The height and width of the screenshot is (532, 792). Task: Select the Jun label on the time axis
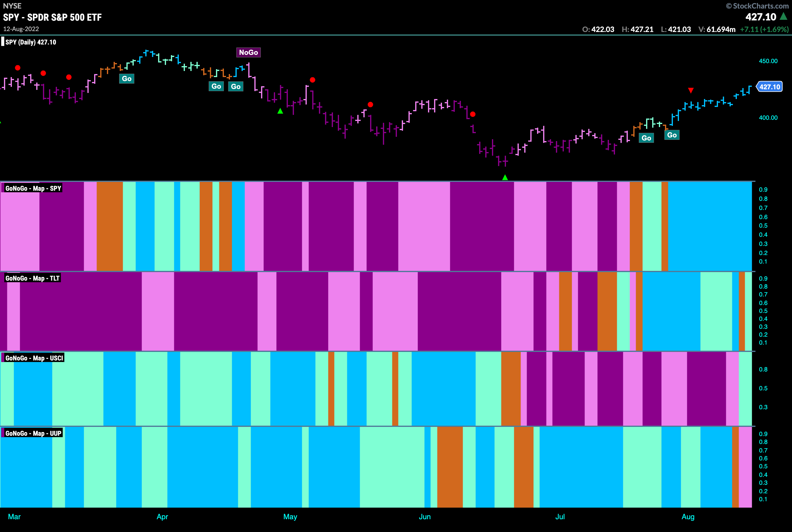coord(425,517)
